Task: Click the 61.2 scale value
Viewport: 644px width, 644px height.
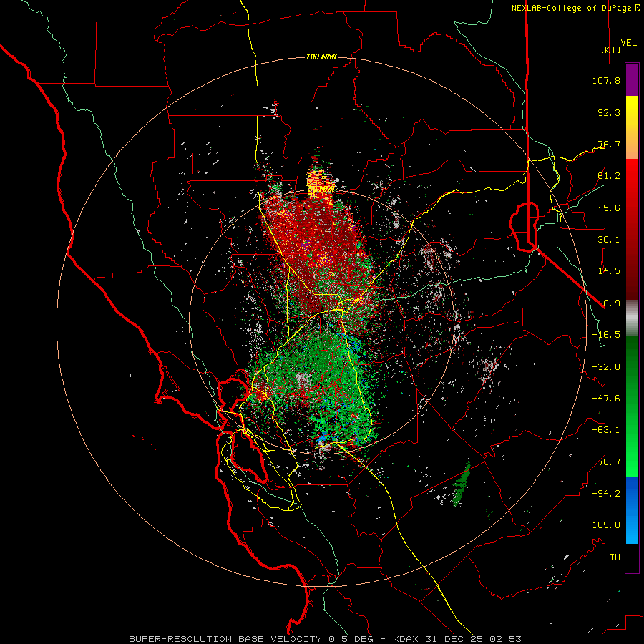Action: click(x=609, y=176)
